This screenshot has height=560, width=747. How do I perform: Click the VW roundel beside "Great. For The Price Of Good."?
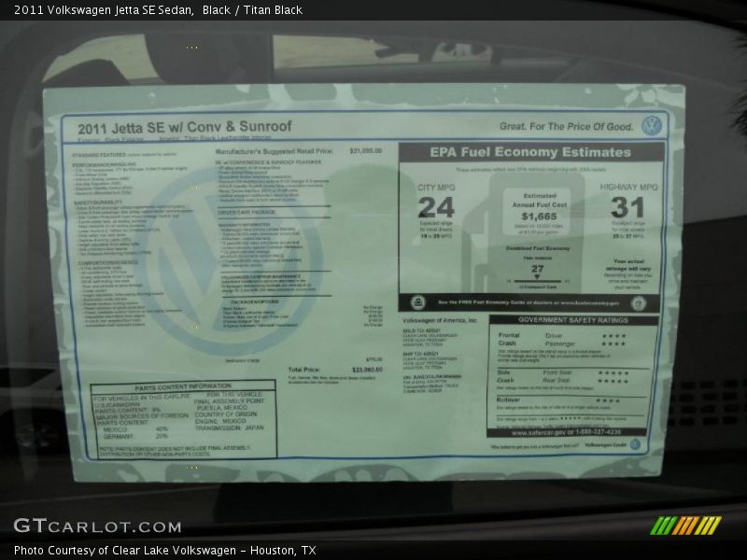tap(652, 123)
